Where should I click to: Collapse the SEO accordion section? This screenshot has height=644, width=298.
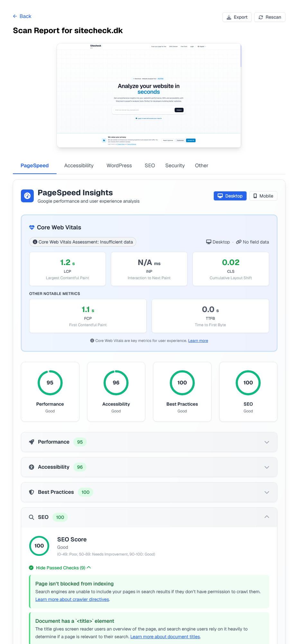pos(266,517)
